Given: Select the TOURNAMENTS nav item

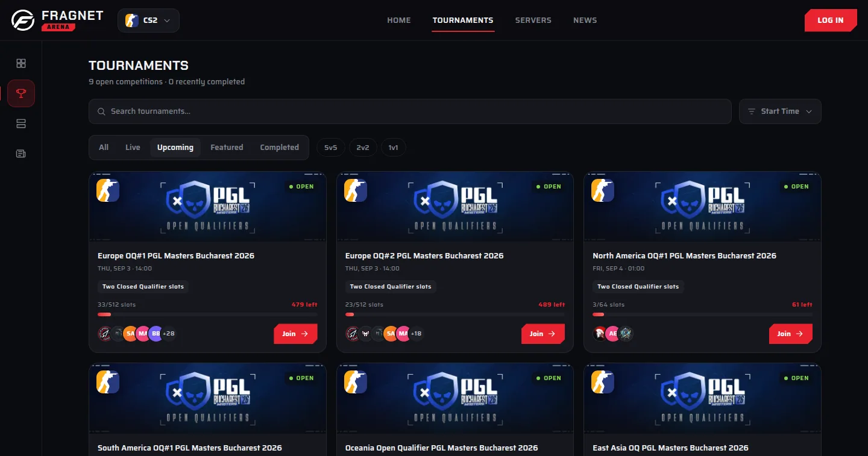Looking at the screenshot, I should 463,20.
